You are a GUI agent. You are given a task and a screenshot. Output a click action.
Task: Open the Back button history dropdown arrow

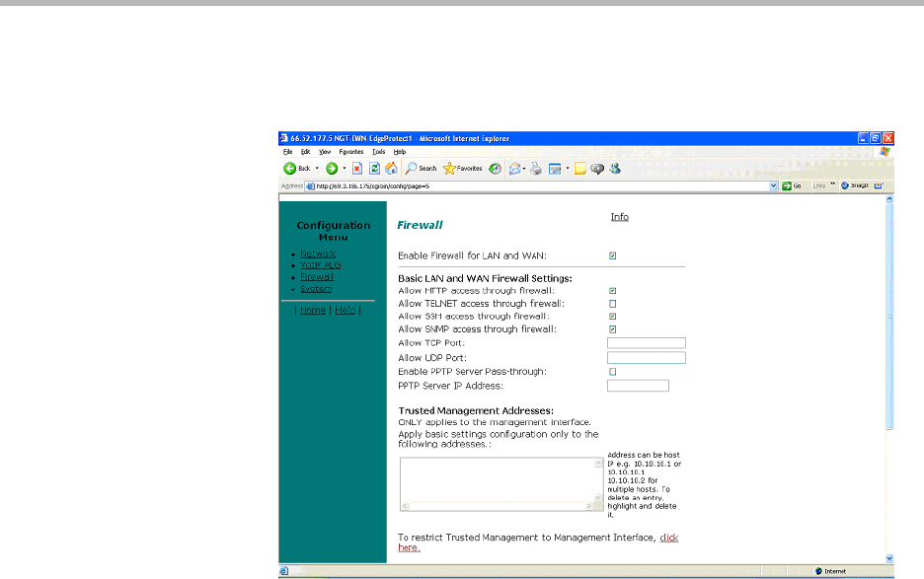317,169
